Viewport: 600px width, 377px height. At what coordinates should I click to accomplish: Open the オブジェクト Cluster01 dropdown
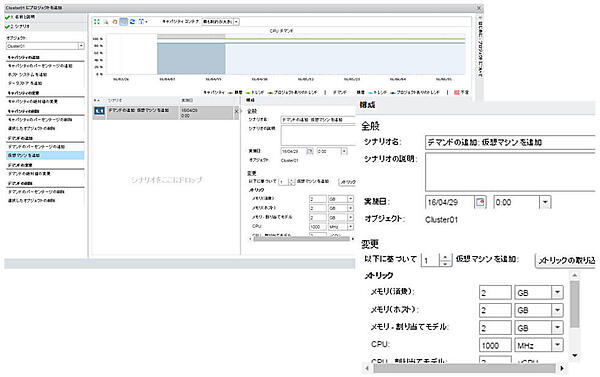[x=81, y=46]
